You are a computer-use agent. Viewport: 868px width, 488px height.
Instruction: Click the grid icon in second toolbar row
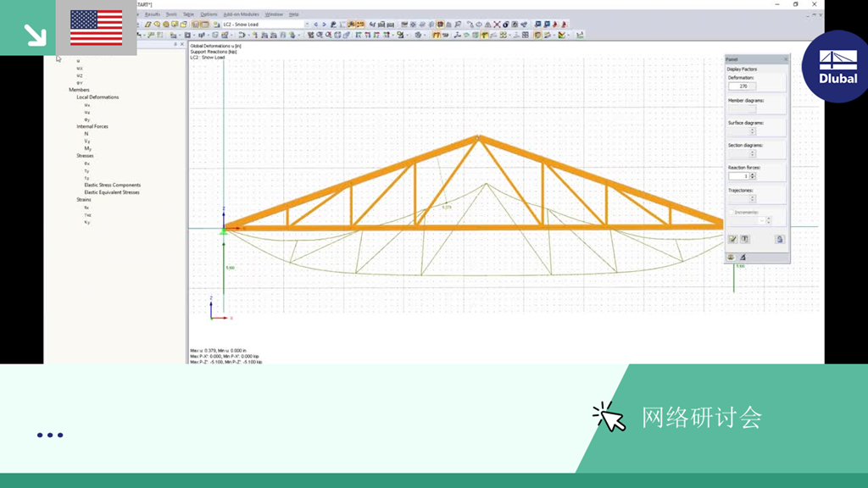pos(526,35)
